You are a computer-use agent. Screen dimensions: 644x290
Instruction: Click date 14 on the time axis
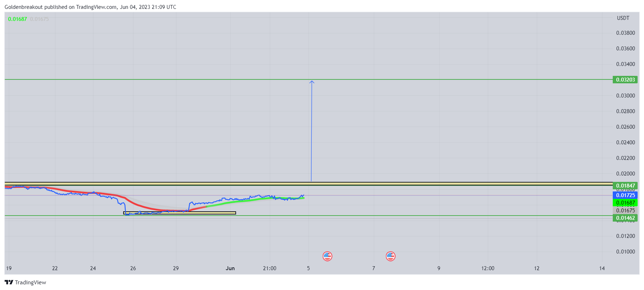coord(602,268)
